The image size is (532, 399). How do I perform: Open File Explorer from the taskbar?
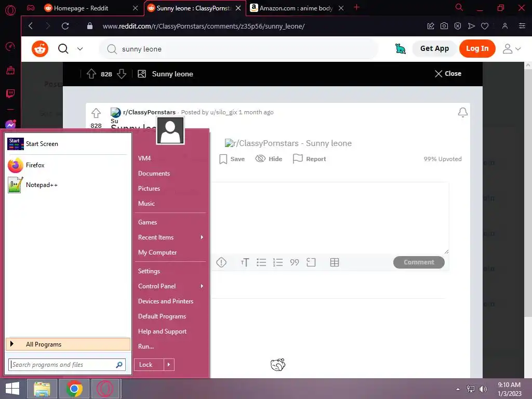(x=42, y=389)
